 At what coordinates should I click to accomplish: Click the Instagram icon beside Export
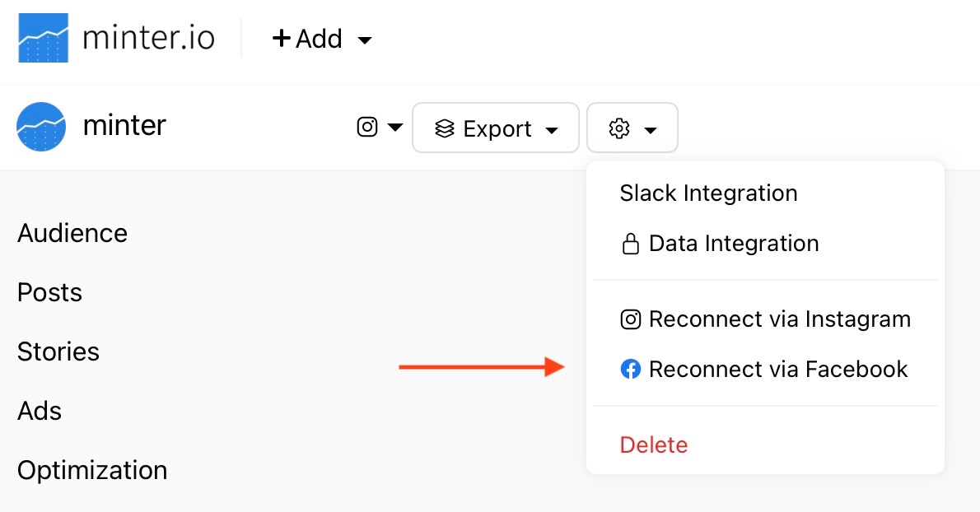pos(367,128)
